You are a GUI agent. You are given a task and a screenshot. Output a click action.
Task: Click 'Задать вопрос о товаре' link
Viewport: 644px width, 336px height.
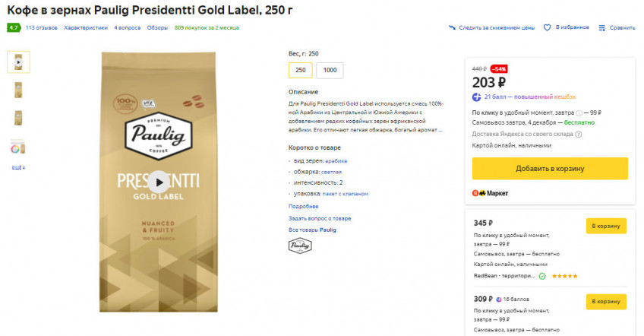(320, 218)
